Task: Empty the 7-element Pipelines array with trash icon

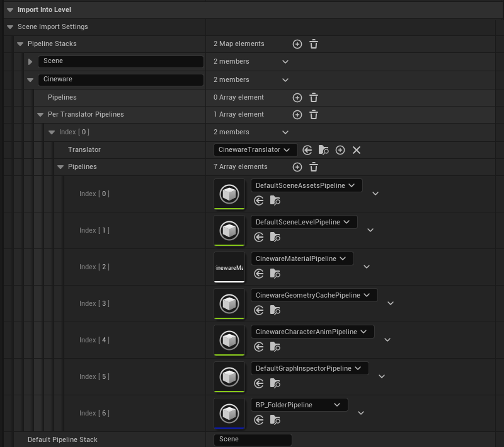Action: click(314, 167)
